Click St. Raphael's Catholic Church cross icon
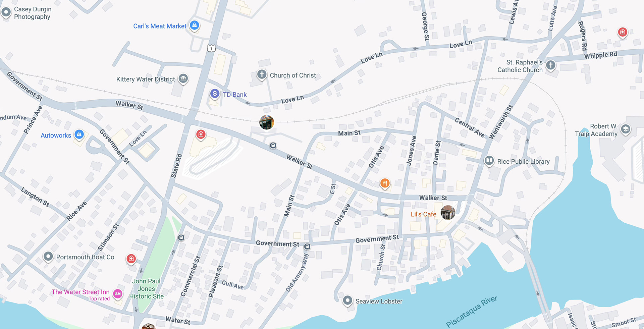The width and height of the screenshot is (644, 329). [x=550, y=65]
